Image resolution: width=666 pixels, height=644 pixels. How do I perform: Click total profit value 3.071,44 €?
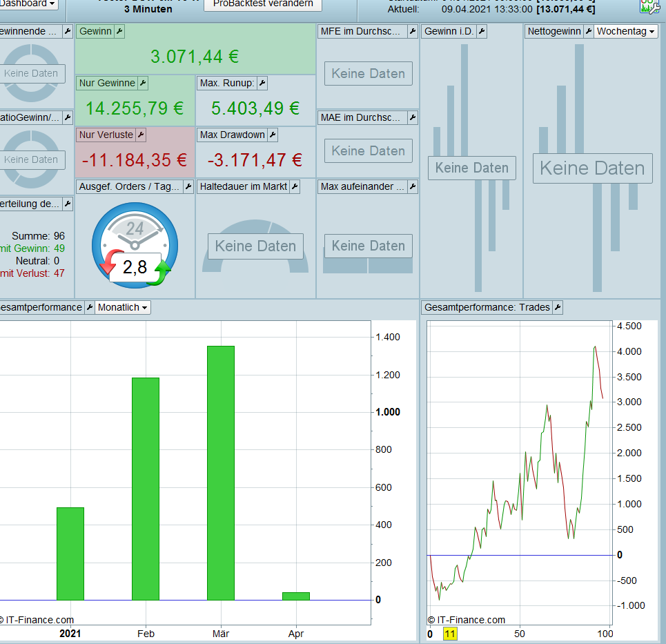pos(195,57)
